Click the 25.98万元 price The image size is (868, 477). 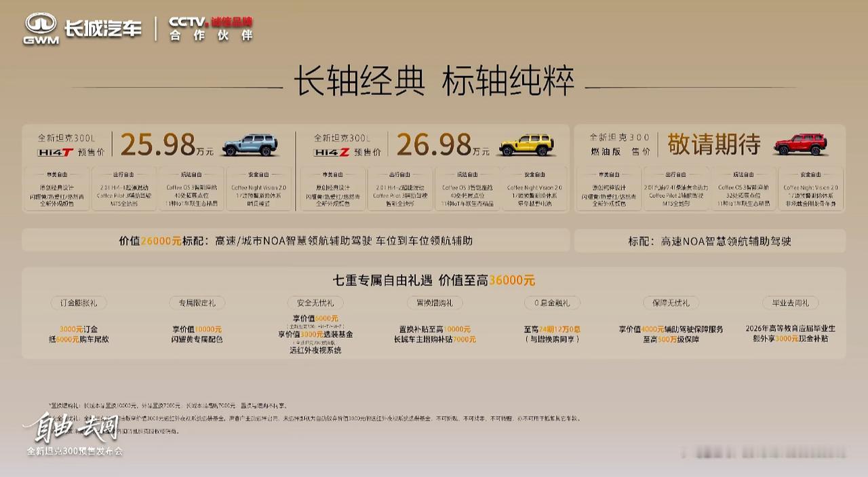[x=167, y=144]
